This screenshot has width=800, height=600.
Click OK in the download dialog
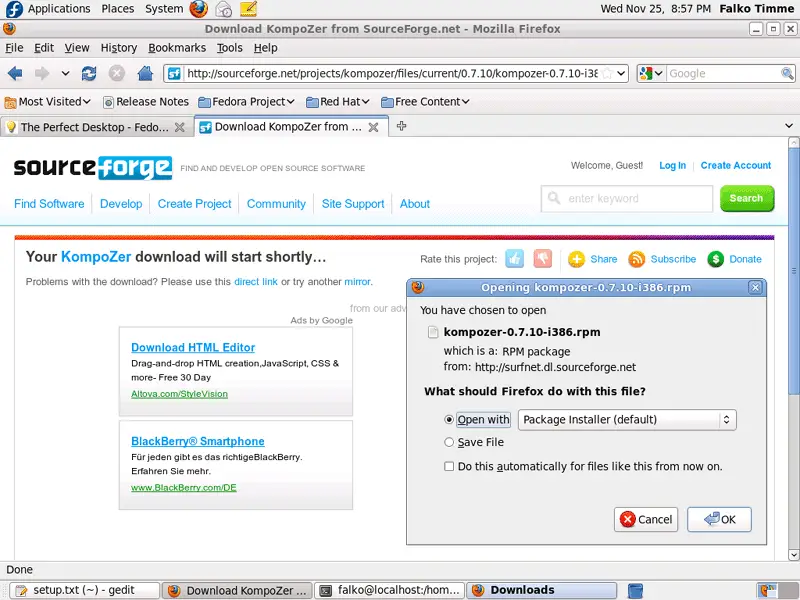point(719,519)
